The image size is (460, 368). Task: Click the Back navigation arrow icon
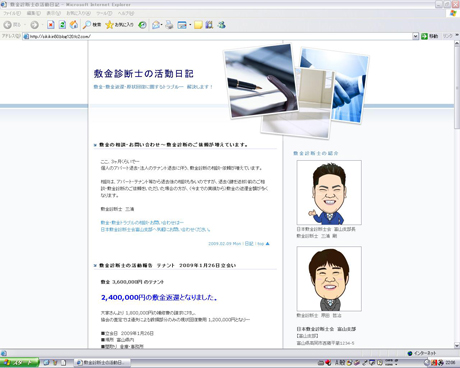click(x=7, y=25)
